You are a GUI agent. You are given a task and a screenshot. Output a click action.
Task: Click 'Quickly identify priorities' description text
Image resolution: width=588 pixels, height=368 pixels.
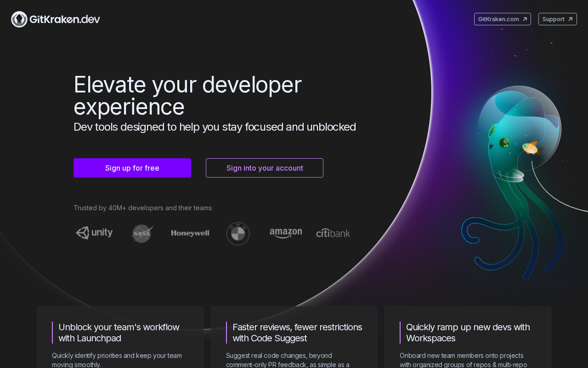(x=117, y=360)
